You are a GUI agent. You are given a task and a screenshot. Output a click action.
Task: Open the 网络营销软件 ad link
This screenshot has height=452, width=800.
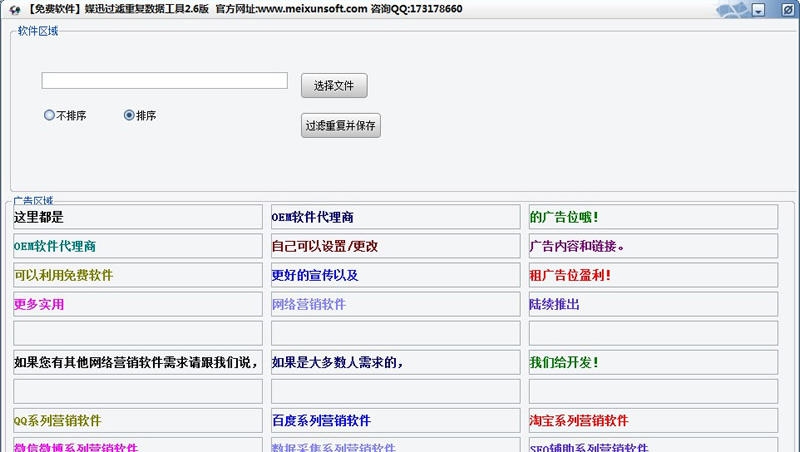(395, 305)
